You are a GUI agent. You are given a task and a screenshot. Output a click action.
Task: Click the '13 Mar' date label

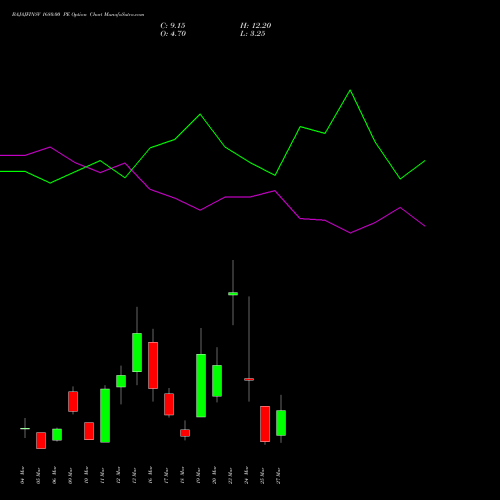tap(134, 475)
